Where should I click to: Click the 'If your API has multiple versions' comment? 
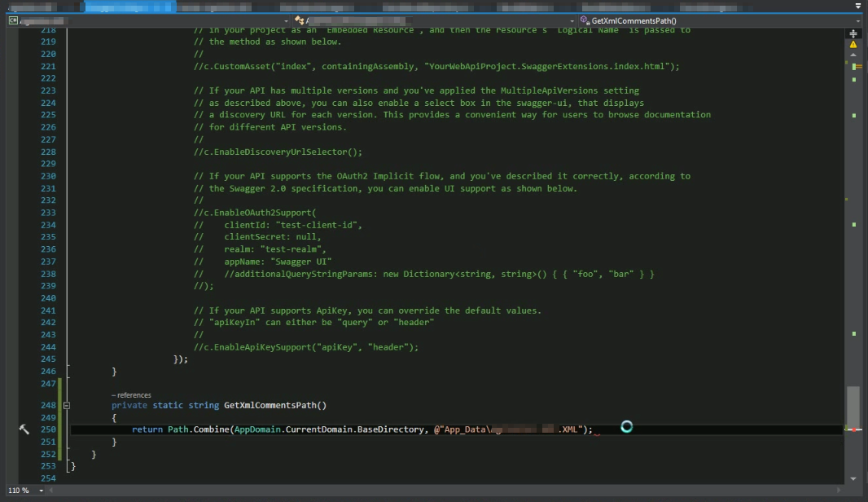click(416, 91)
